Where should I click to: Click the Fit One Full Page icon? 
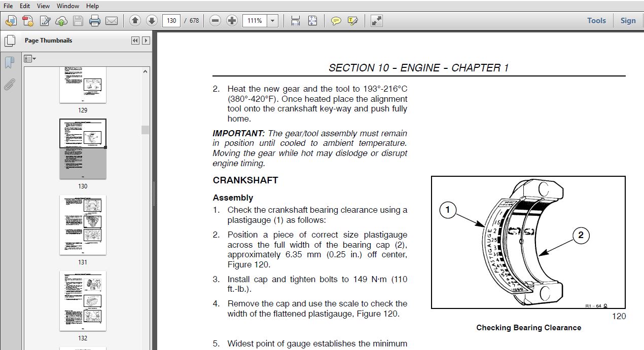click(x=312, y=21)
